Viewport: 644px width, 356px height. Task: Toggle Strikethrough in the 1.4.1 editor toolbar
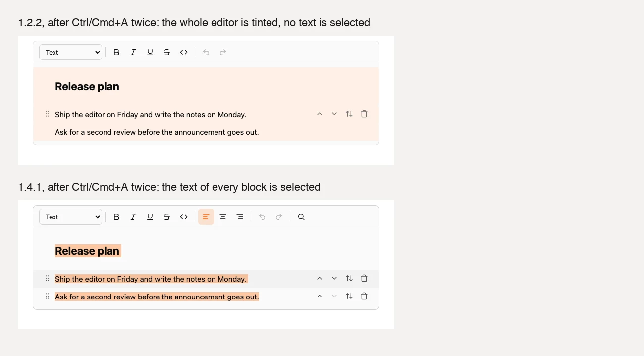[167, 217]
